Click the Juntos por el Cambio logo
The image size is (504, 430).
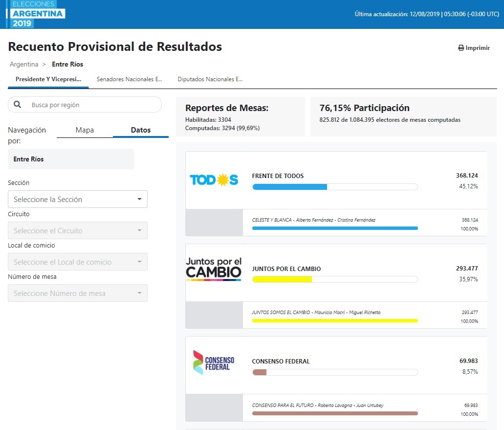(x=214, y=270)
